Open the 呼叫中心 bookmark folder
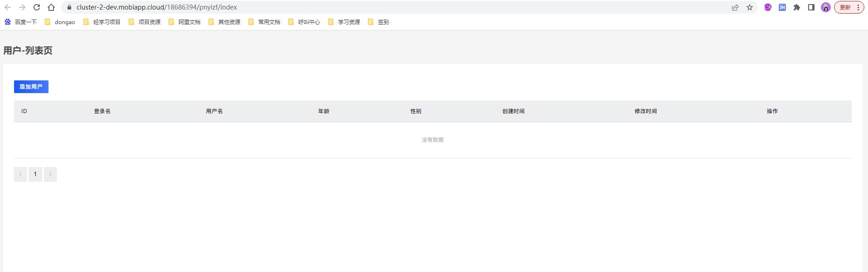Viewport: 868px width, 272px height. tap(304, 22)
